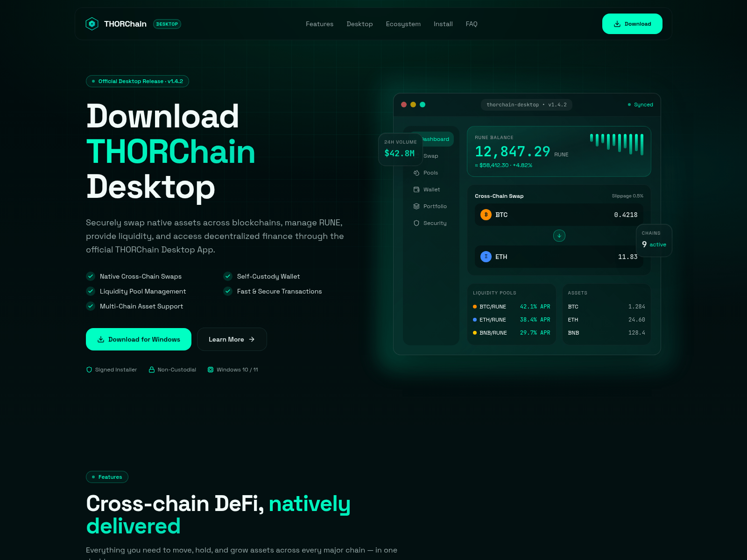Open the Features nav link
747x560 pixels.
pyautogui.click(x=319, y=24)
